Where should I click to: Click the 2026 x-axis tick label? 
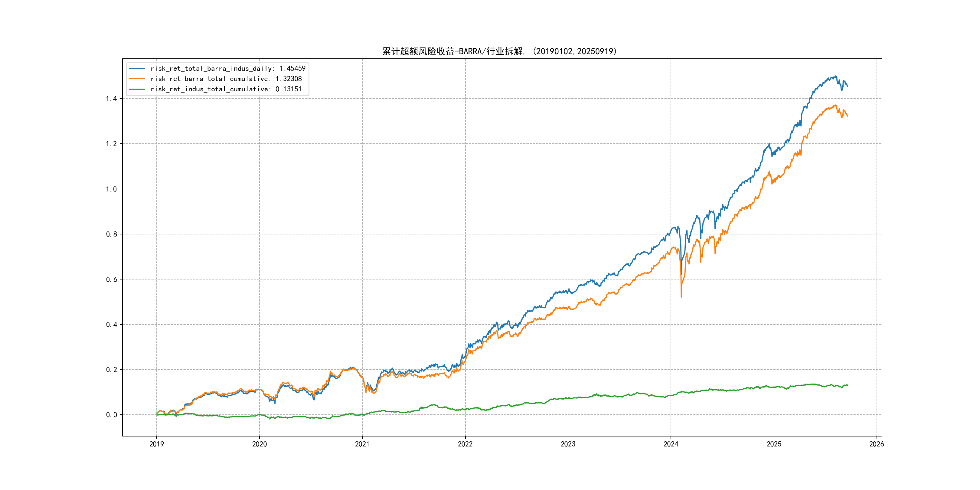pyautogui.click(x=877, y=444)
